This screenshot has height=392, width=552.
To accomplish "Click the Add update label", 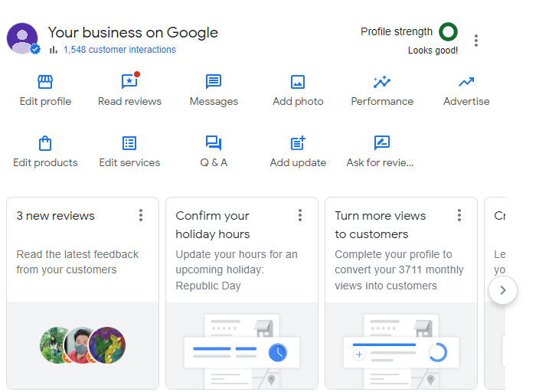I will tap(298, 163).
